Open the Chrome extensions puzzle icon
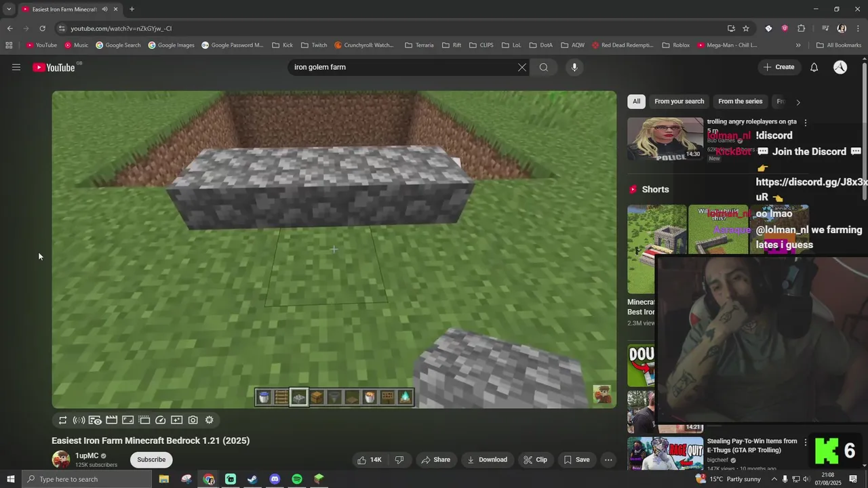This screenshot has width=868, height=488. (801, 28)
